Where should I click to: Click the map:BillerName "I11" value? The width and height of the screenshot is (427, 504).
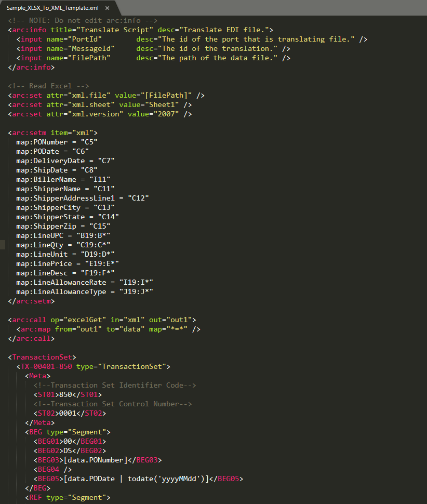(x=100, y=179)
